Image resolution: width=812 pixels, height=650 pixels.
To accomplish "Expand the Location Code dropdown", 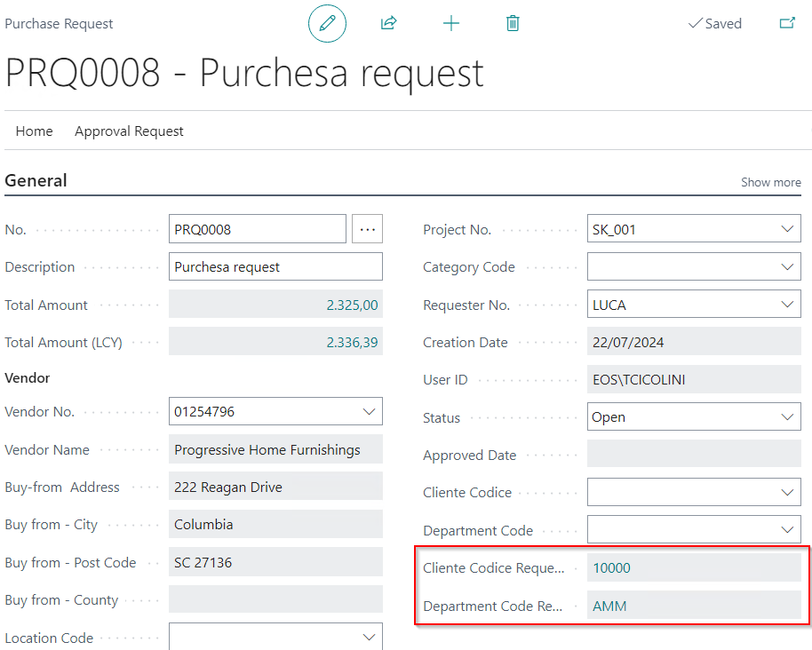I will (x=369, y=637).
